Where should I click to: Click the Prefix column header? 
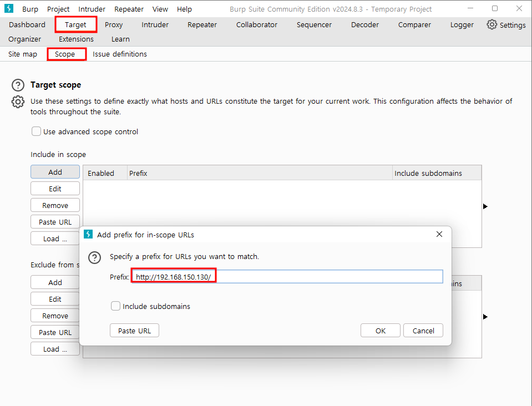point(260,173)
